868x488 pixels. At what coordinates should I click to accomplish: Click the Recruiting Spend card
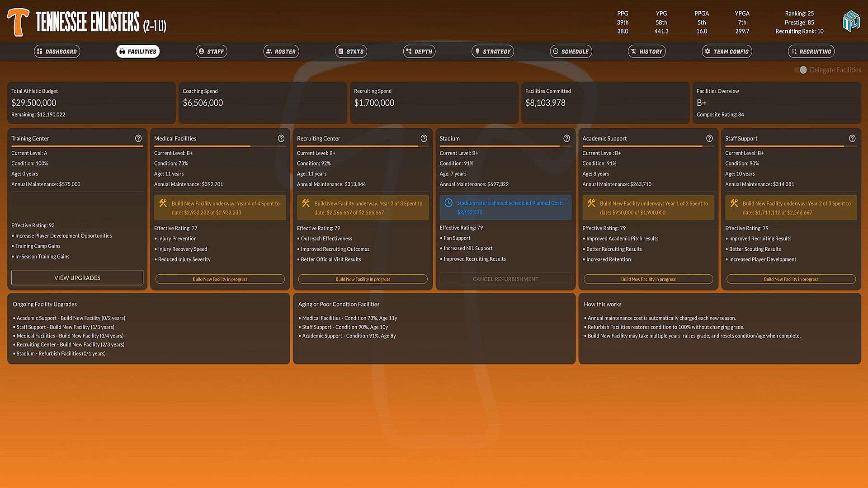(x=434, y=103)
